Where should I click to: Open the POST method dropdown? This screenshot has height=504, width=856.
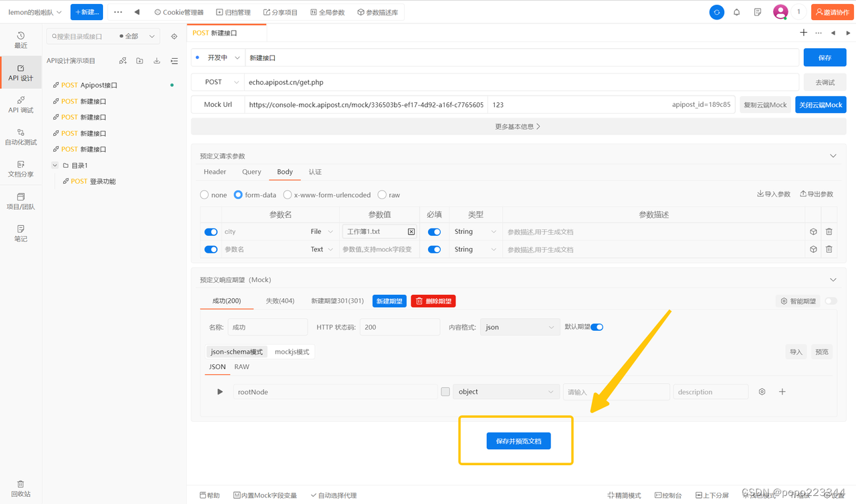(x=218, y=82)
